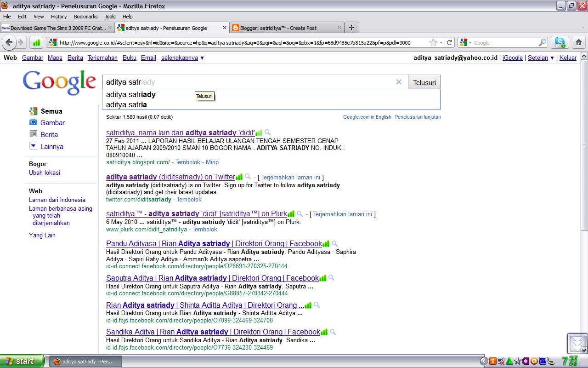Open the View menu
588x368 pixels.
pyautogui.click(x=39, y=17)
